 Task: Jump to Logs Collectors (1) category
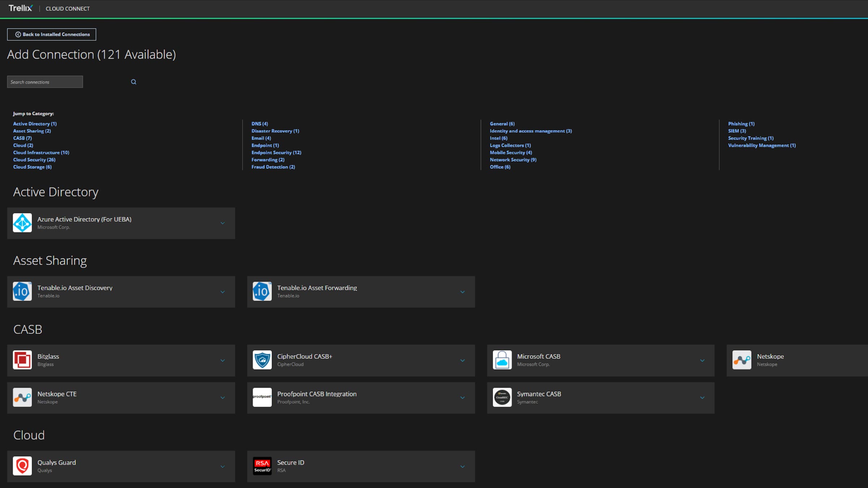pos(510,145)
